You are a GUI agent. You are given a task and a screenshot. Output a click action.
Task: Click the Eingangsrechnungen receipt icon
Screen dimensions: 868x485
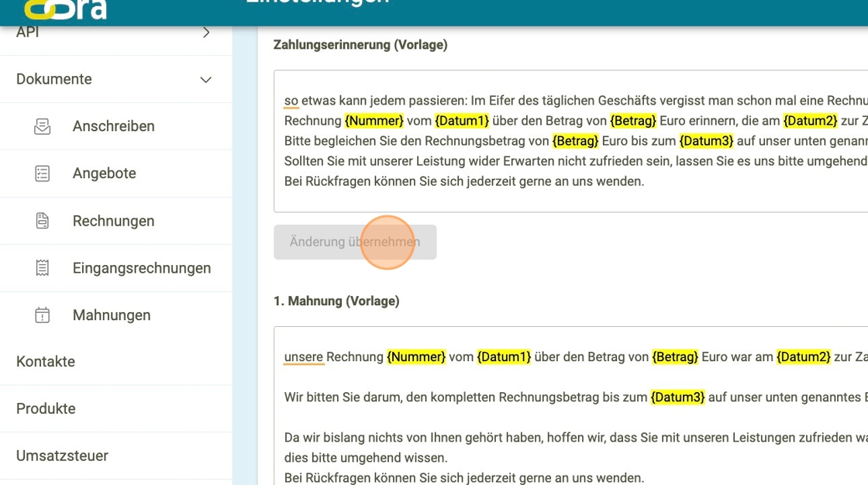point(42,268)
